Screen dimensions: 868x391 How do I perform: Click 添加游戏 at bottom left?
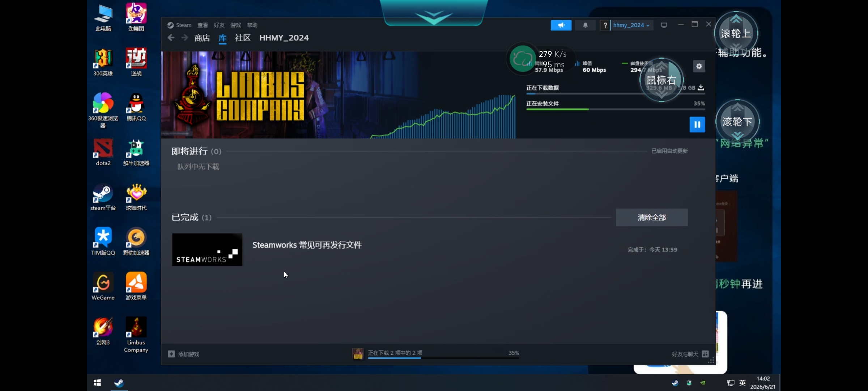tap(184, 354)
